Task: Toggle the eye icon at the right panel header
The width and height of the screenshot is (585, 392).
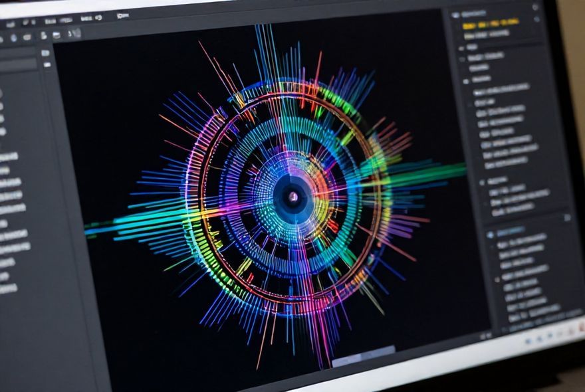Action: click(x=456, y=14)
